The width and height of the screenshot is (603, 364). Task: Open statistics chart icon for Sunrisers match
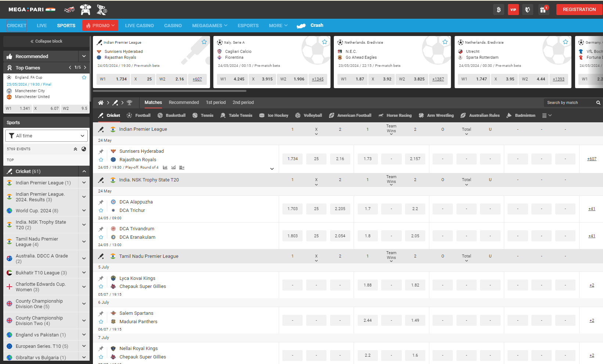(165, 167)
